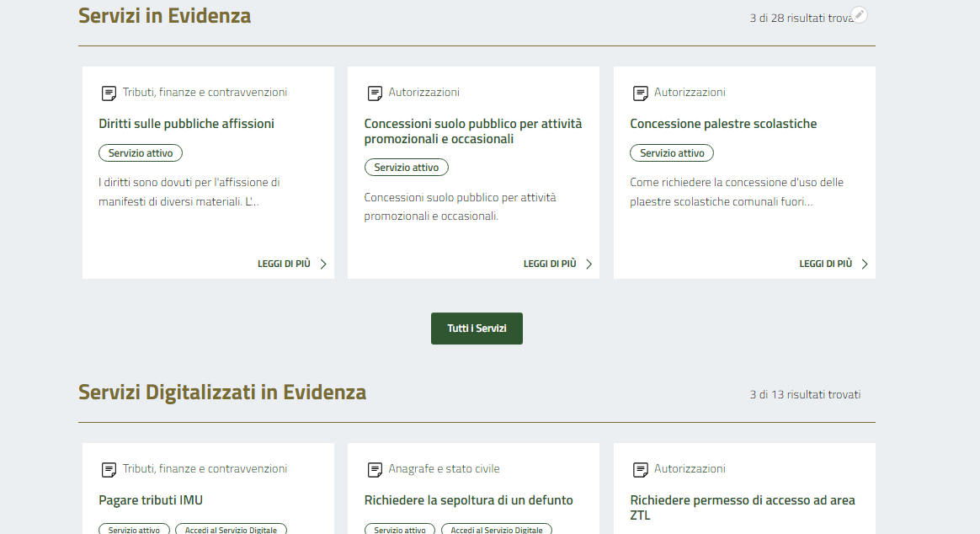Click document icon beside Anagrafe e stato civile
The image size is (980, 534).
pos(375,469)
